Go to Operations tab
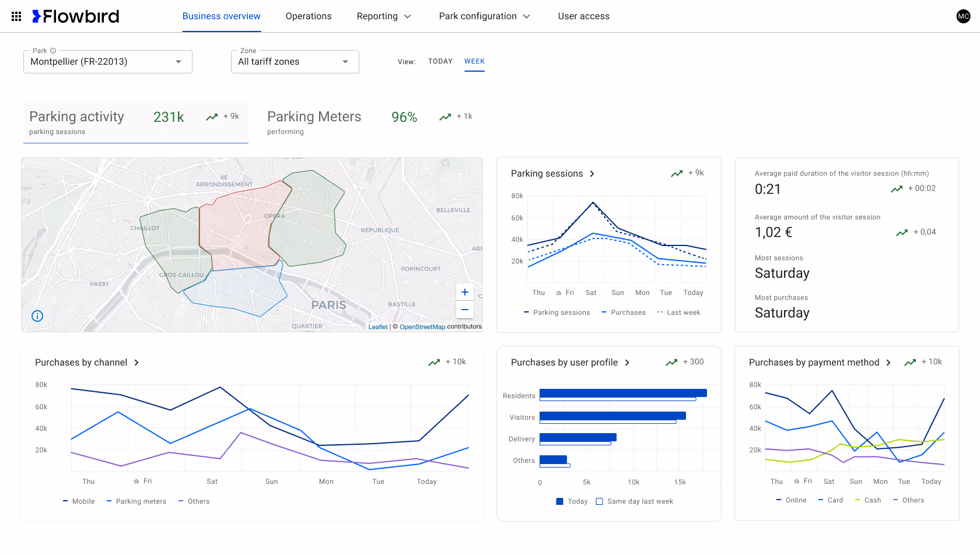The height and width of the screenshot is (555, 980). click(309, 16)
